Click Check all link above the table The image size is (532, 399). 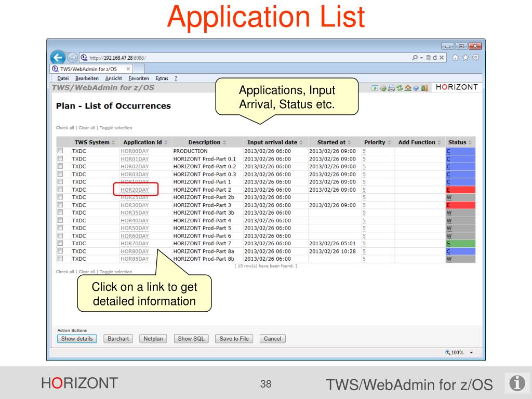[65, 128]
